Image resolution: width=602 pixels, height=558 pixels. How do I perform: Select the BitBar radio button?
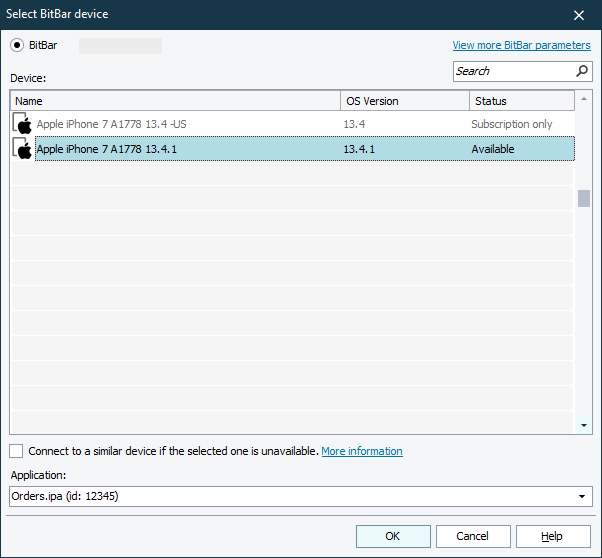[x=17, y=45]
